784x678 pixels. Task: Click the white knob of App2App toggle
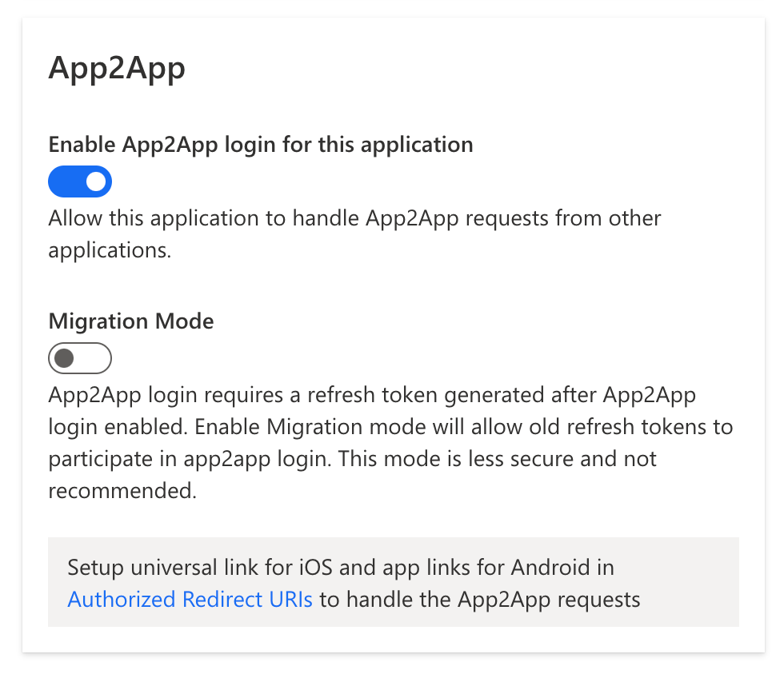(x=96, y=181)
